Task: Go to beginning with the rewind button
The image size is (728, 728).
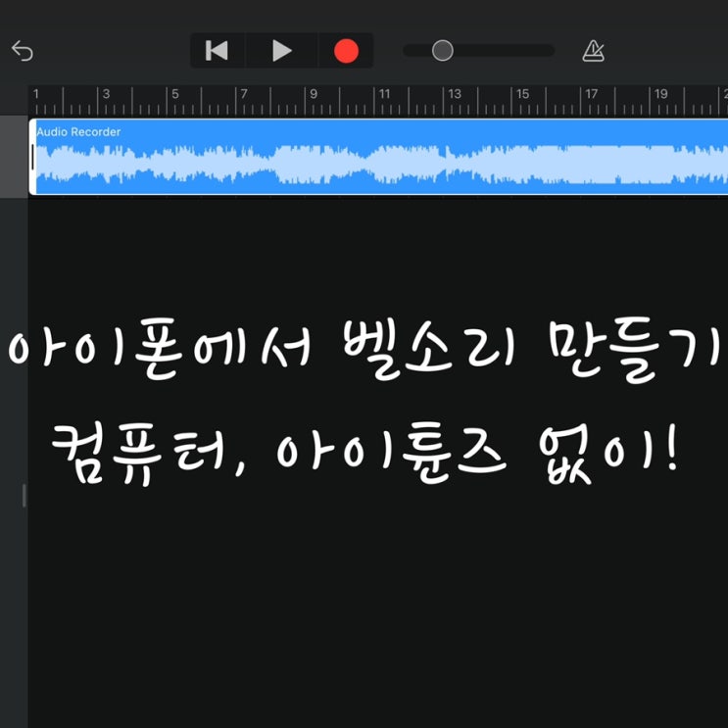Action: (217, 51)
